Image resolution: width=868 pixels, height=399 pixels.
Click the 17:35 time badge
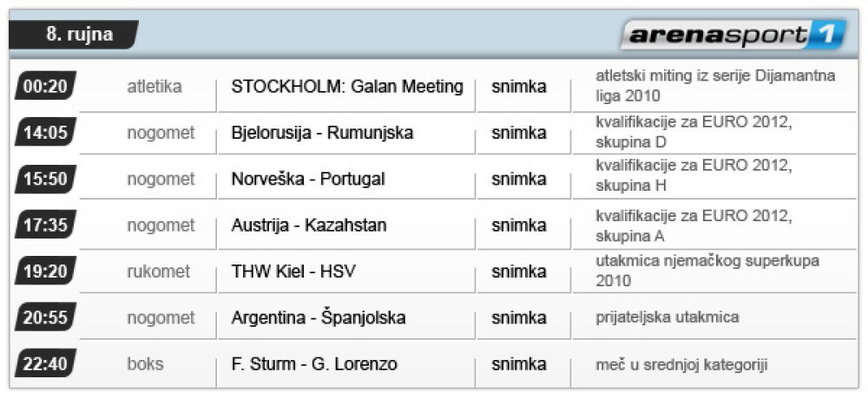pyautogui.click(x=45, y=225)
